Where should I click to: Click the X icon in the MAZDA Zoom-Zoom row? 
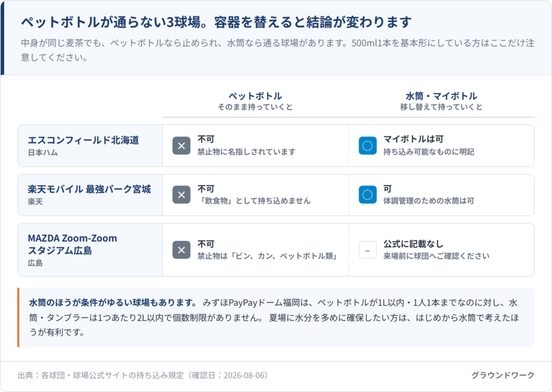click(181, 250)
